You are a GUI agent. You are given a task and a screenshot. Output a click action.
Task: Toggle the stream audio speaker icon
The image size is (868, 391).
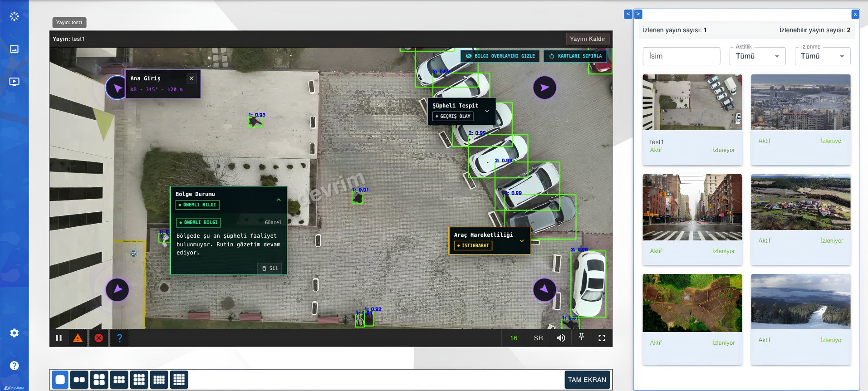pos(561,338)
